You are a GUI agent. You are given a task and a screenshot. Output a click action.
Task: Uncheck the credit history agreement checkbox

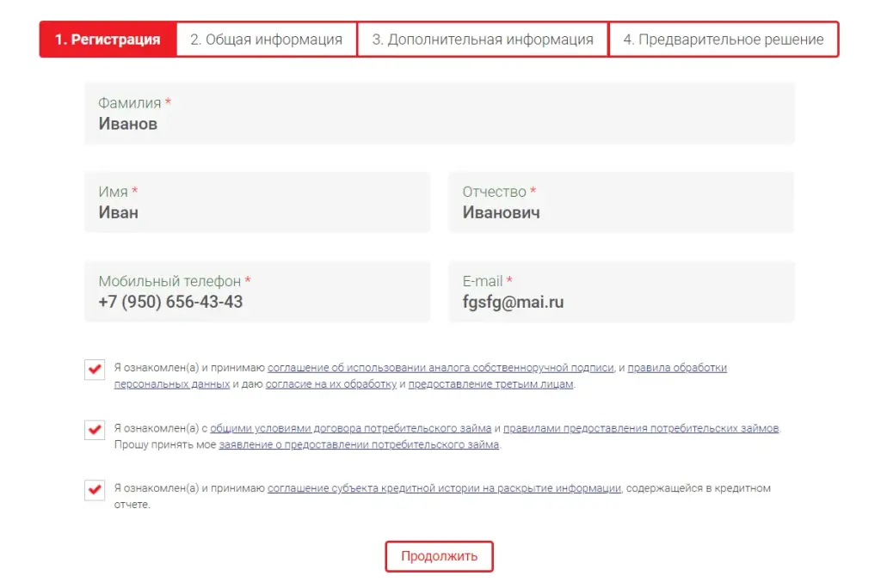pos(95,490)
